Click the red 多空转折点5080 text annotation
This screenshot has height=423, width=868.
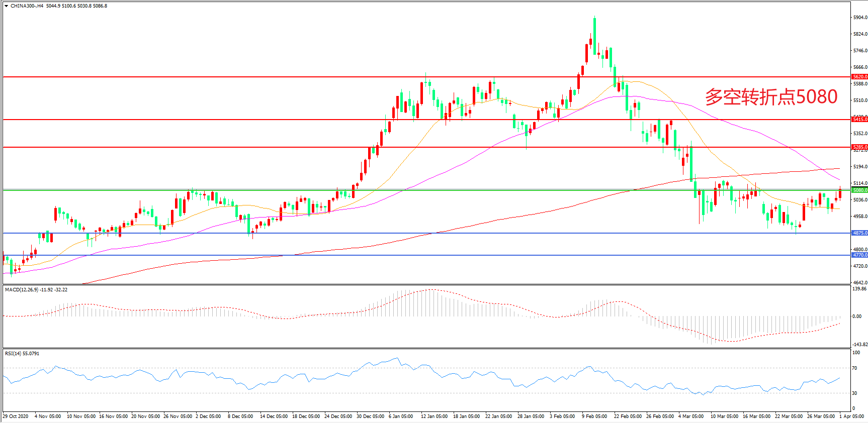pos(771,96)
